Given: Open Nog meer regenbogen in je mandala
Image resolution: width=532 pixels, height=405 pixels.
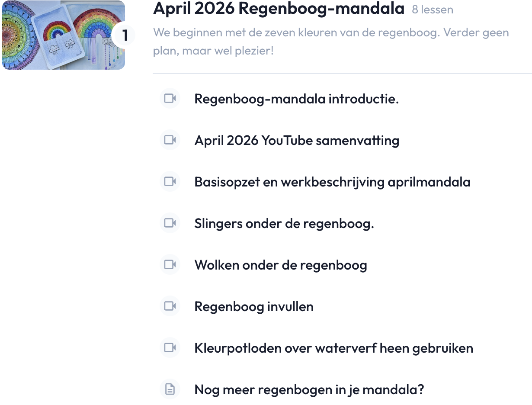Looking at the screenshot, I should [x=309, y=390].
